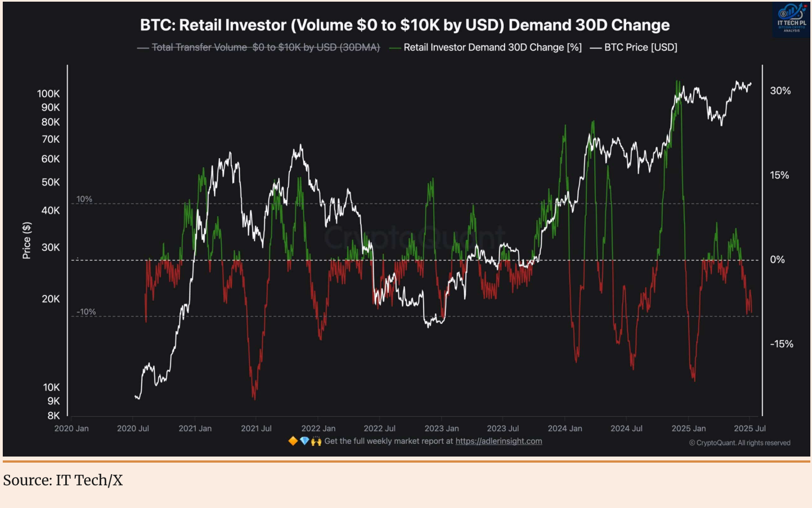
Task: Click the chart title BTC: Retail Investor Demand
Action: (404, 25)
